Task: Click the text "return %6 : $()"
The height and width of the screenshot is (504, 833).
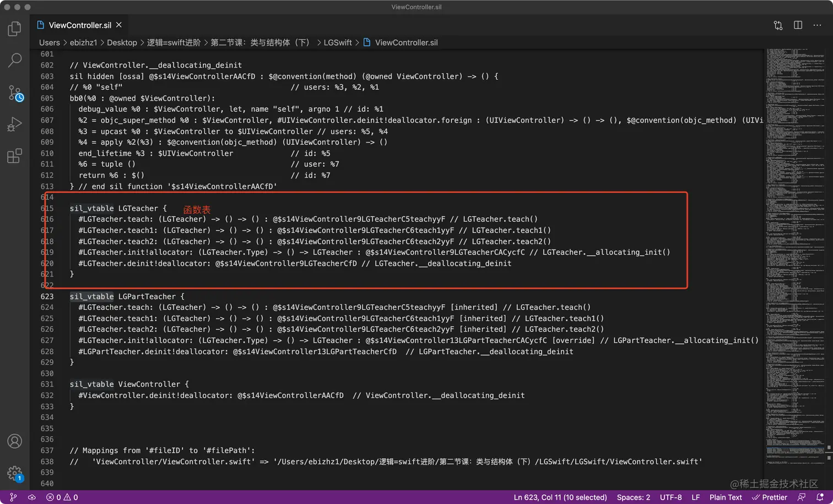Action: click(111, 175)
